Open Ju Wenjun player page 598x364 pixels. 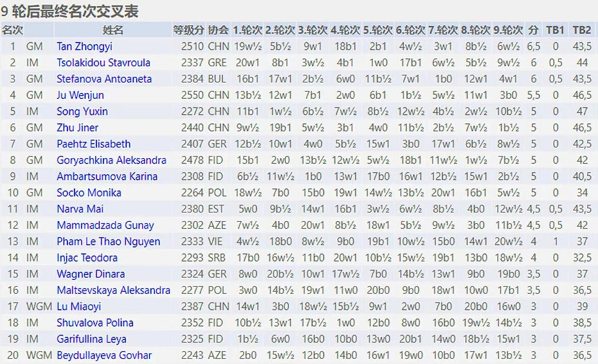[80, 95]
